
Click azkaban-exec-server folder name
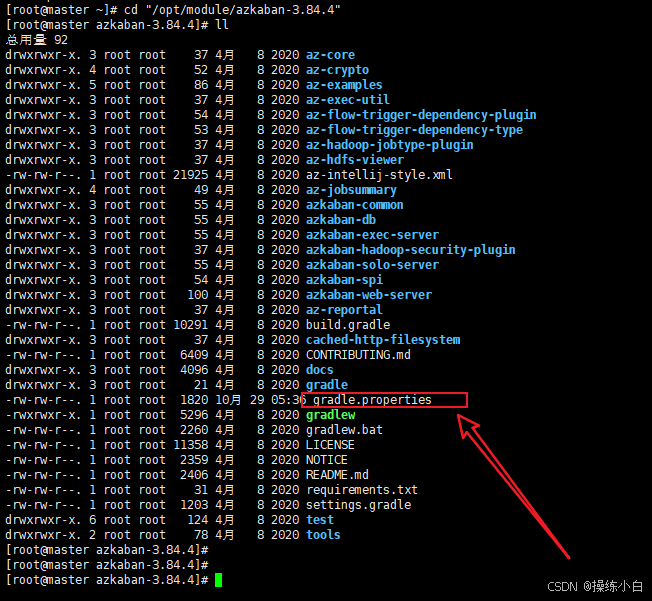point(372,235)
